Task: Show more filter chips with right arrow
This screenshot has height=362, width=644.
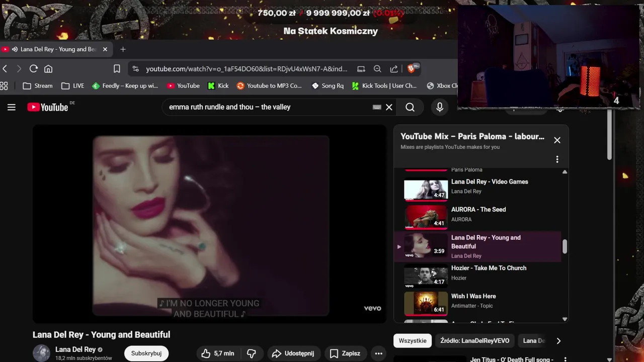Action: point(558,341)
